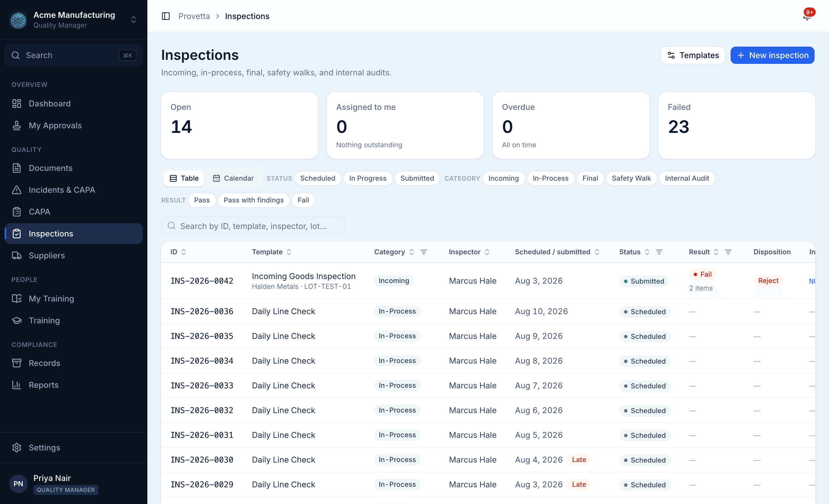Open the Settings gear icon
This screenshot has width=829, height=504.
(16, 448)
